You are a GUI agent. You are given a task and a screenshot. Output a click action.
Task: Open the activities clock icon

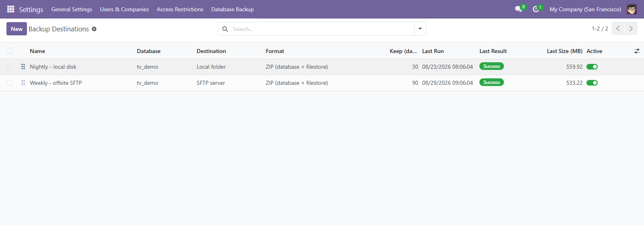coord(536,9)
